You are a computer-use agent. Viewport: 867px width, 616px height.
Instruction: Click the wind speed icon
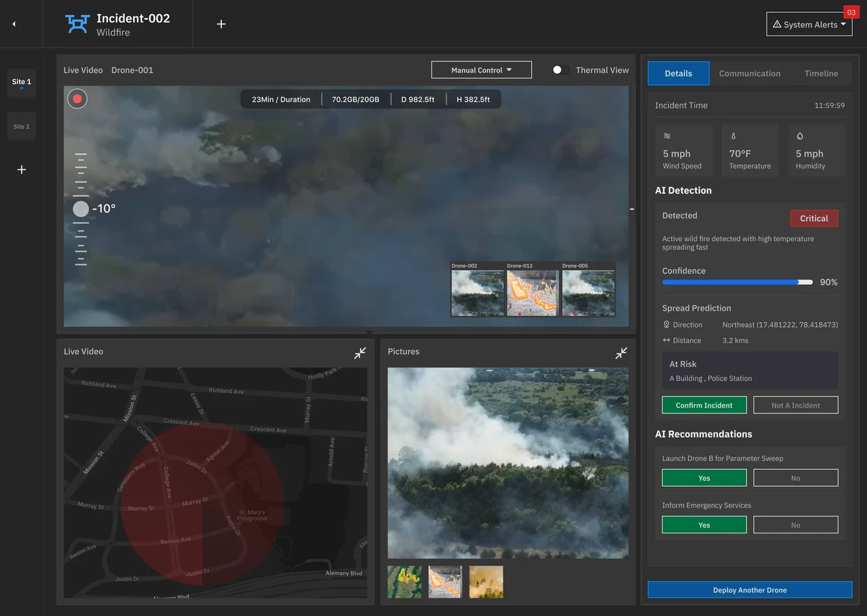(667, 136)
